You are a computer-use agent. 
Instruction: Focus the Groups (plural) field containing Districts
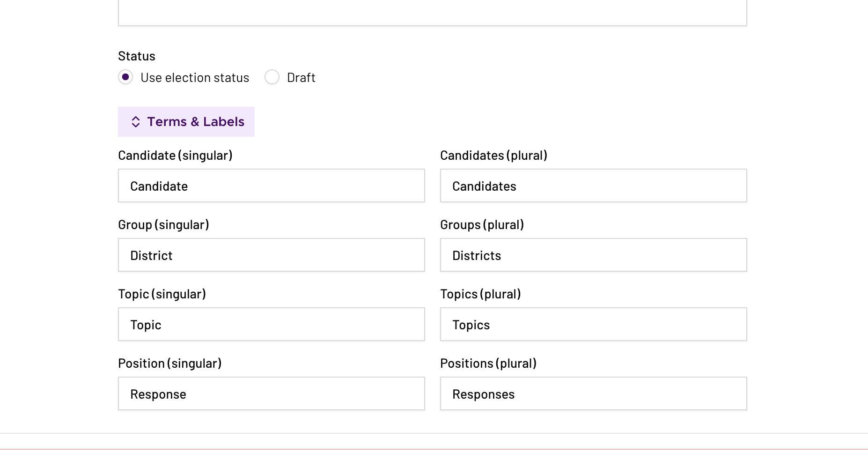(593, 255)
